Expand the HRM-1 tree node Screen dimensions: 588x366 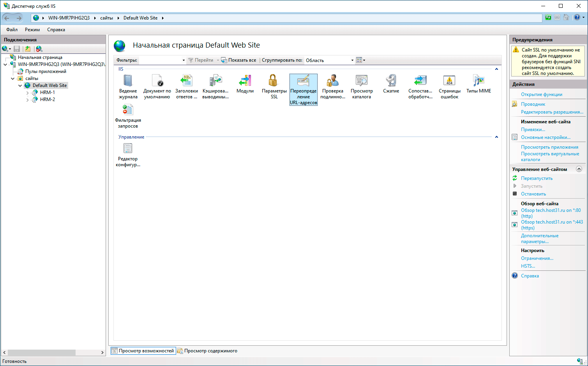[x=27, y=93]
